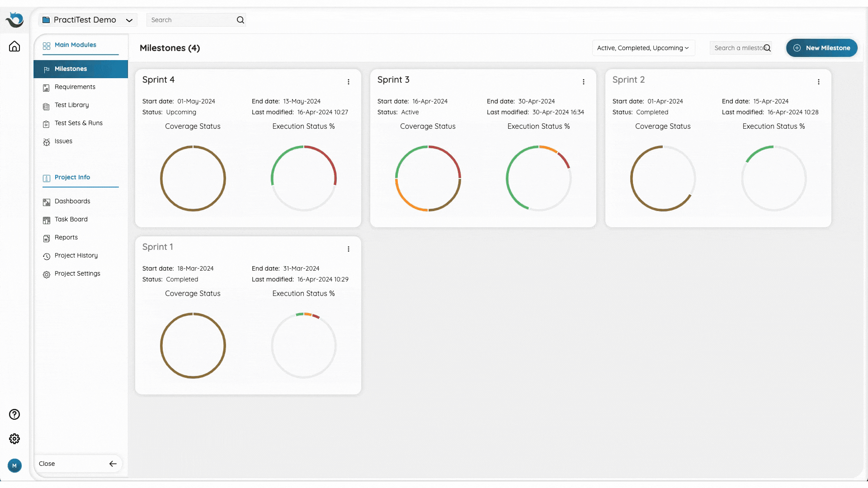The height and width of the screenshot is (488, 868).
Task: Open Sprint 3 three-dot options menu
Action: click(584, 82)
